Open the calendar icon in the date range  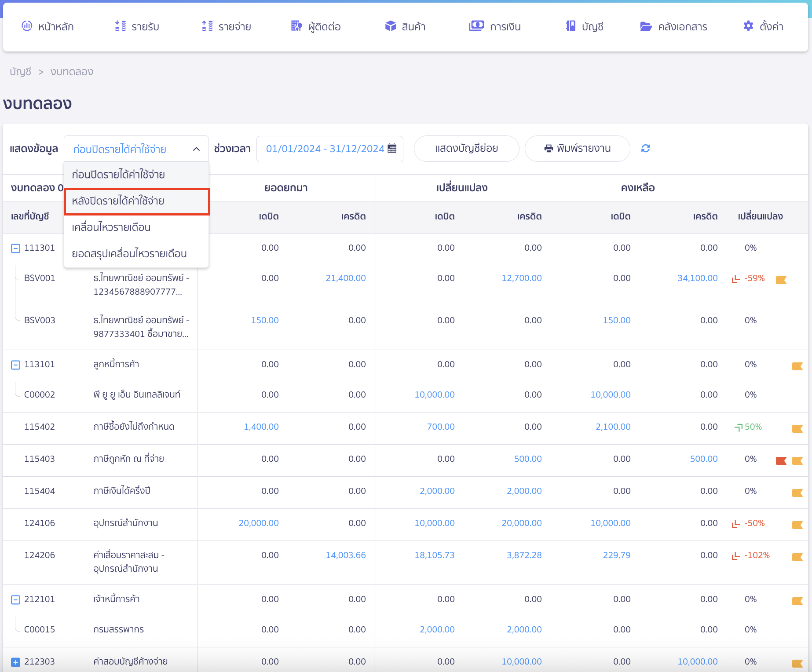tap(392, 149)
